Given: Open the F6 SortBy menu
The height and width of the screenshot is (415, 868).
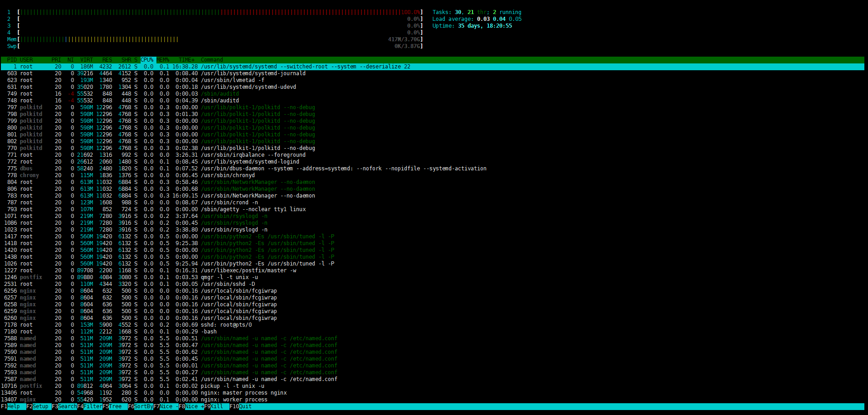Looking at the screenshot, I should 141,406.
